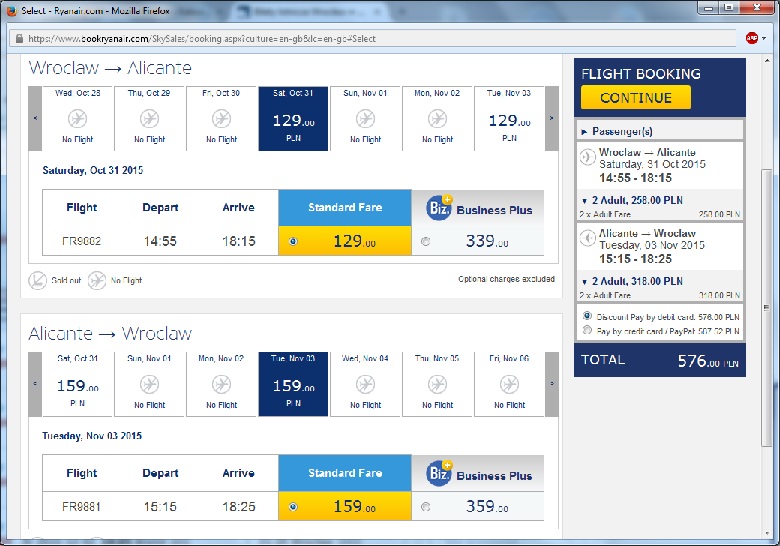Click the Business Plus Biz icon for outbound flight
Viewport: 780px width, 546px height.
click(x=439, y=208)
